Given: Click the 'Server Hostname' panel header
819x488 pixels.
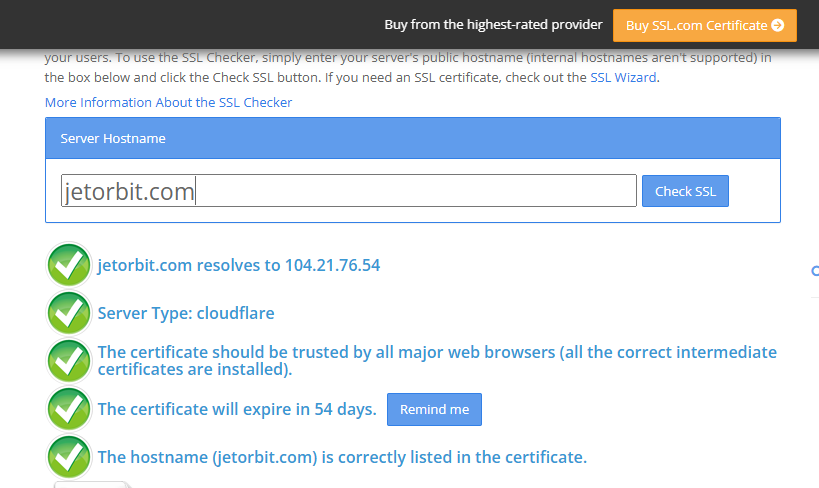Looking at the screenshot, I should click(413, 138).
